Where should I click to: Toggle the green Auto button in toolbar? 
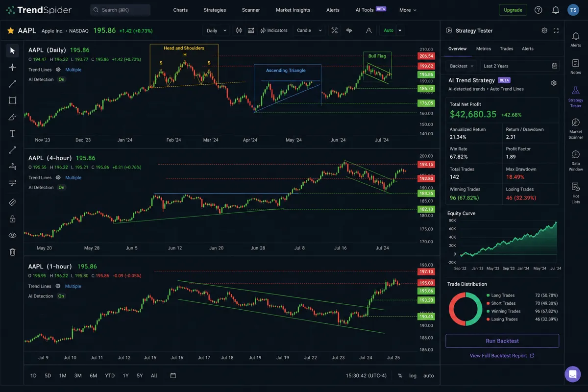pos(389,30)
